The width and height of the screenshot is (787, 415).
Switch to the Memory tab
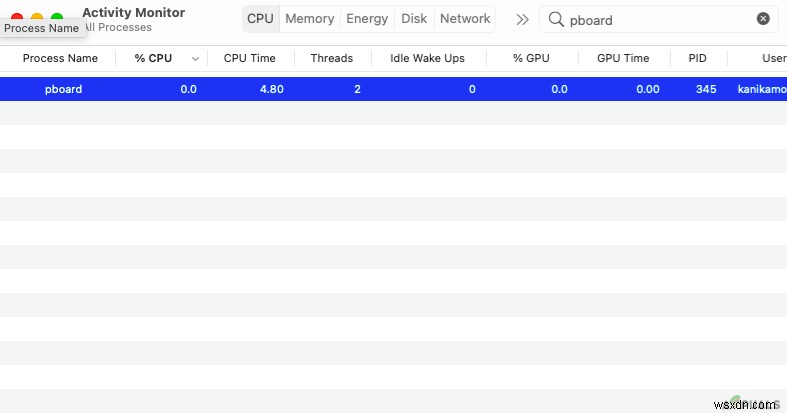coord(309,19)
